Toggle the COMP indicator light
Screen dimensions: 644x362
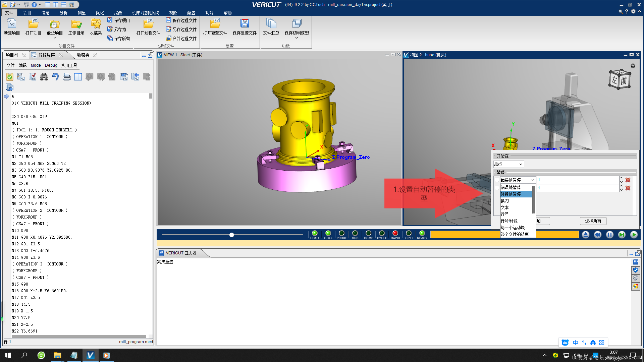[x=368, y=234]
